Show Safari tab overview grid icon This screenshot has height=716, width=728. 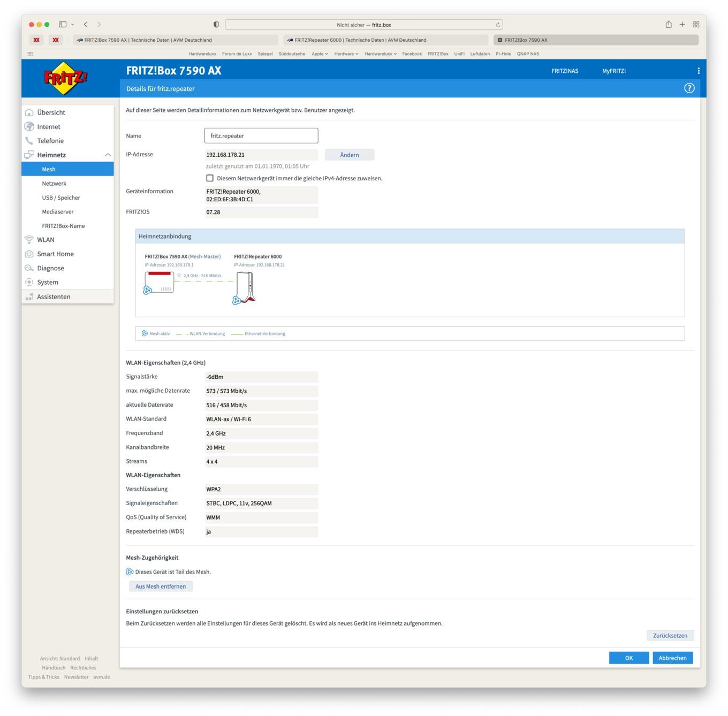pyautogui.click(x=696, y=24)
